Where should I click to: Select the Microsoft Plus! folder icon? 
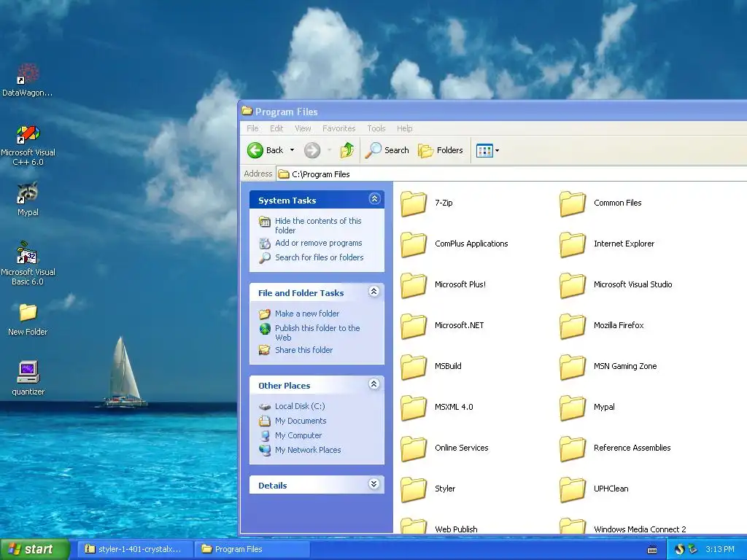414,286
